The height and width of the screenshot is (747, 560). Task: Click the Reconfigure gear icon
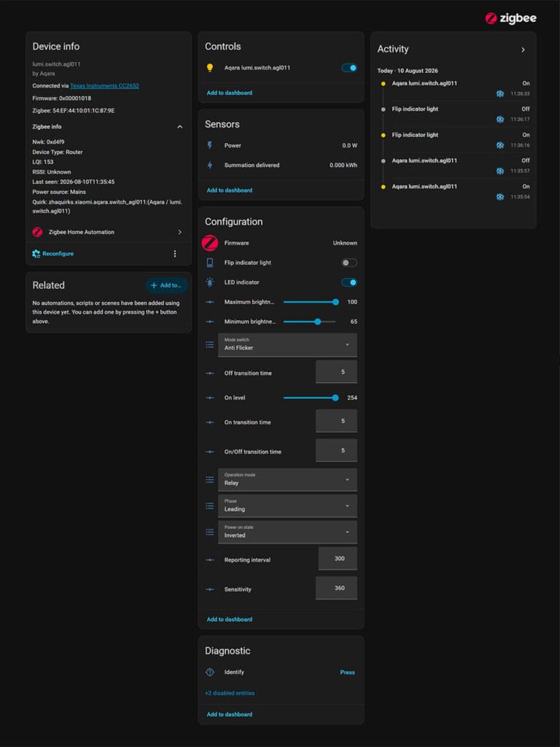pyautogui.click(x=36, y=253)
